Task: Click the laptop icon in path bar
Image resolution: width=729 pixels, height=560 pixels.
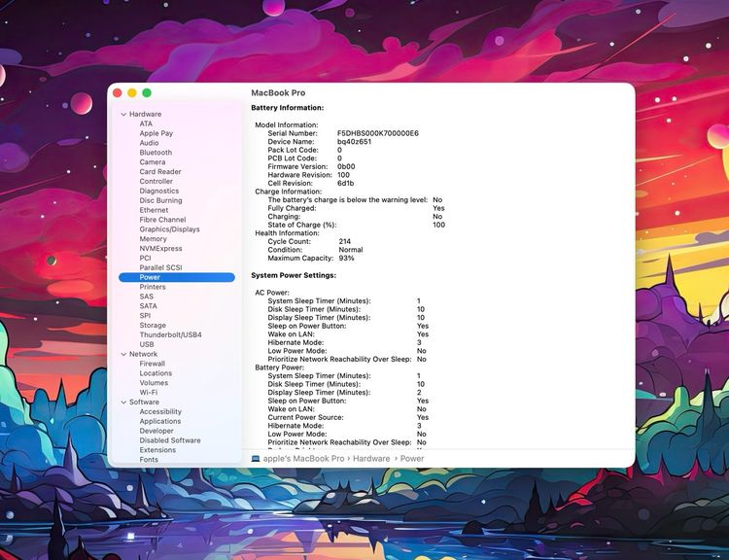Action: coord(256,459)
